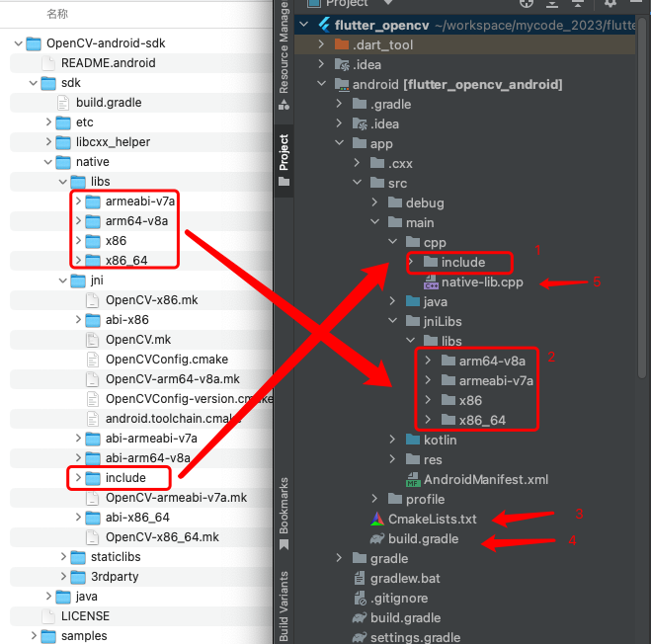651x644 pixels.
Task: Select the gradle folder in android
Action: pos(380,558)
